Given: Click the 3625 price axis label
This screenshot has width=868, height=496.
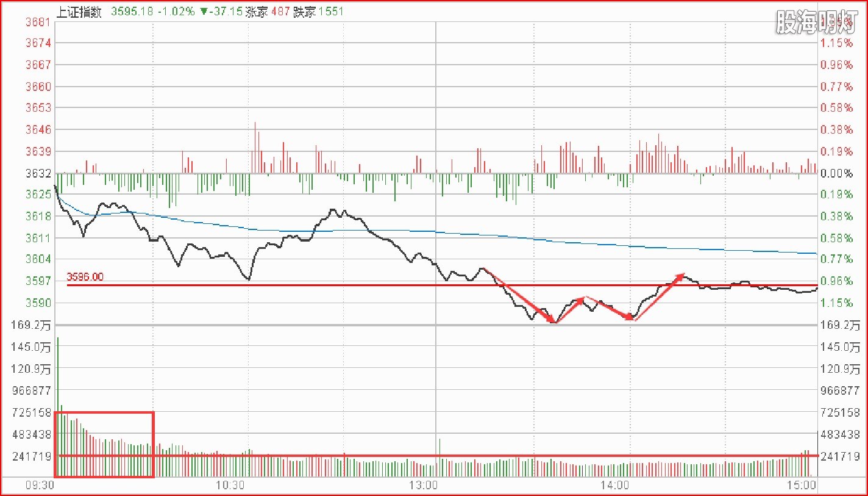Looking at the screenshot, I should pos(39,194).
